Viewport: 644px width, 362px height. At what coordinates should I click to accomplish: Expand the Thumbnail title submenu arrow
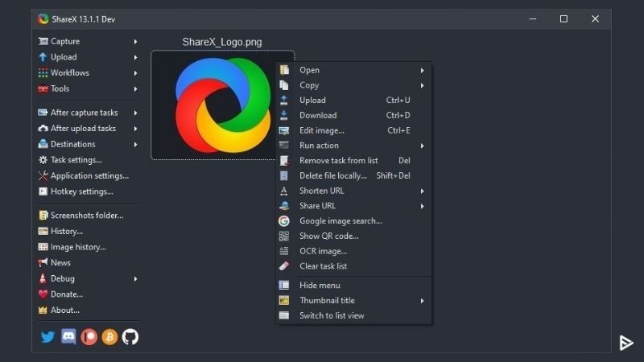point(422,301)
